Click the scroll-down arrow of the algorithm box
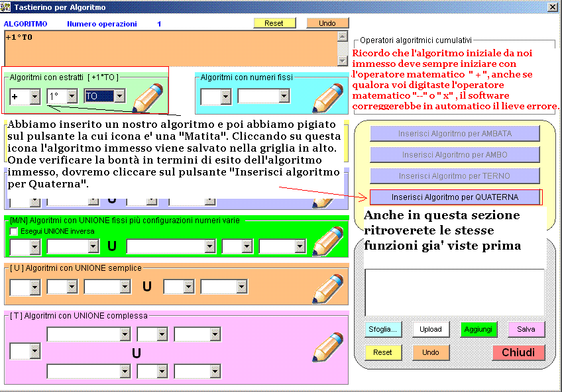Screen dimensions: 562x392 click(x=343, y=61)
